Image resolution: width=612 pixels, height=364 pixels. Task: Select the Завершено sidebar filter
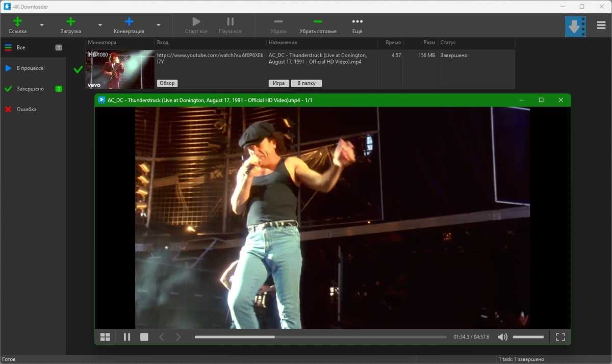[x=33, y=89]
